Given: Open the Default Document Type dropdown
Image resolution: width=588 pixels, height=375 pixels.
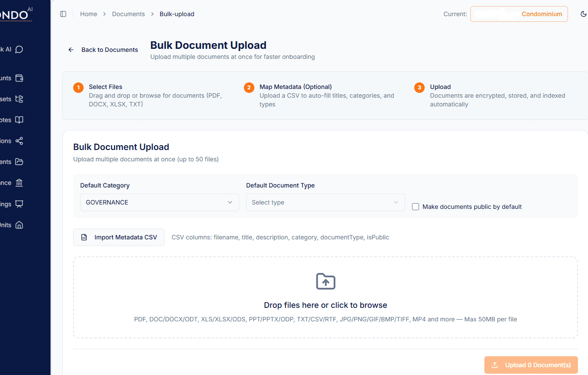Looking at the screenshot, I should [325, 202].
